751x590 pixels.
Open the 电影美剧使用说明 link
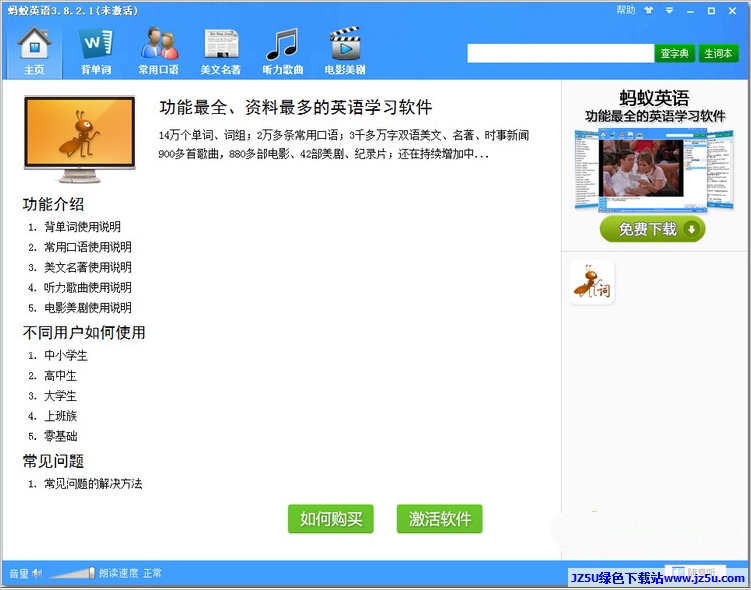tap(88, 307)
